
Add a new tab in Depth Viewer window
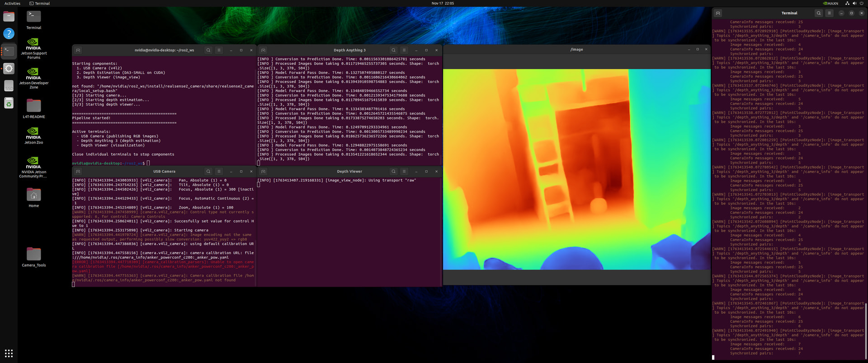coord(264,172)
